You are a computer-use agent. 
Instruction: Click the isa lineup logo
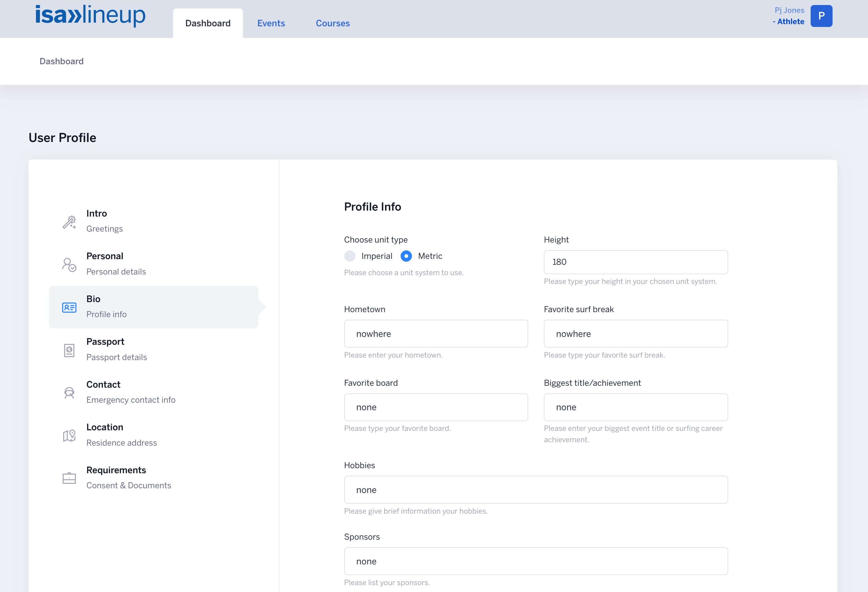[x=90, y=15]
